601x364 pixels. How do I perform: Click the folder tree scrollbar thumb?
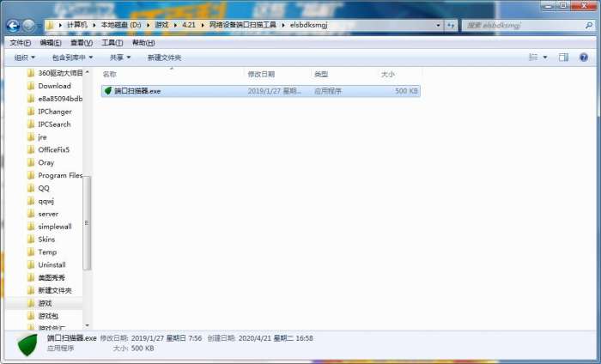point(87,223)
